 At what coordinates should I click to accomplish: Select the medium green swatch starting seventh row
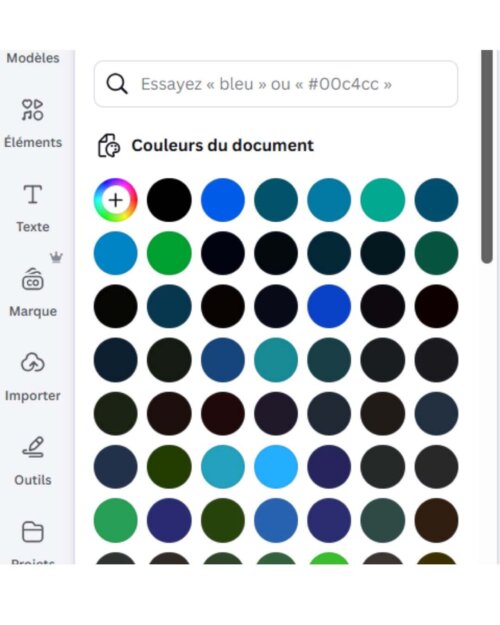116,520
